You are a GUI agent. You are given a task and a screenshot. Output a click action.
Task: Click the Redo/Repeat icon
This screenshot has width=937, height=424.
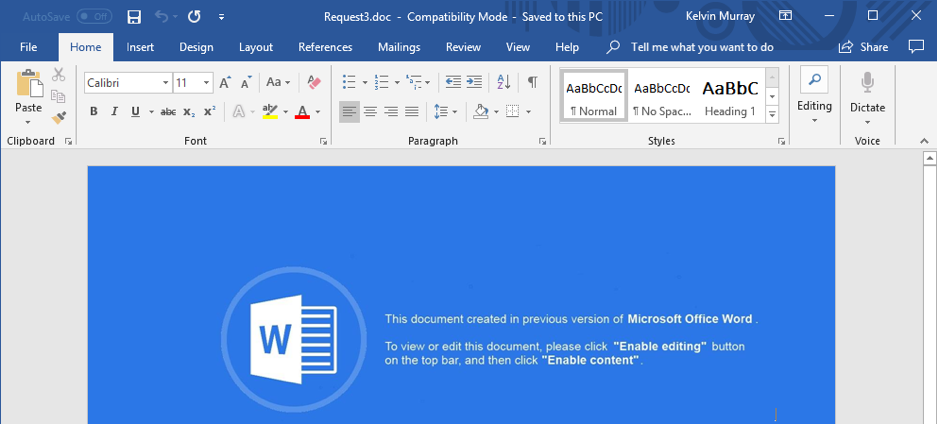tap(194, 17)
